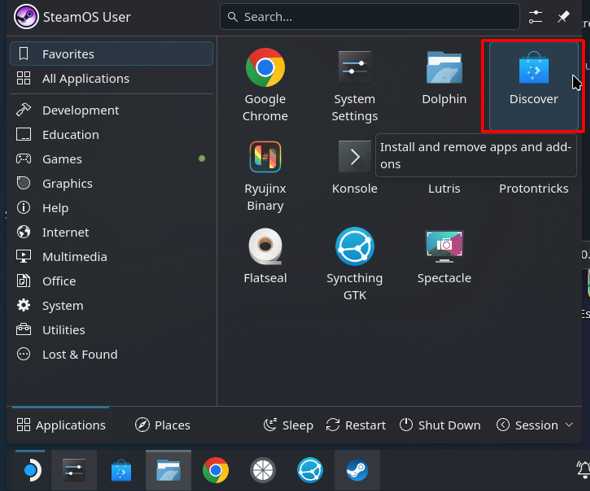Viewport: 590px width, 491px height.
Task: Open Multimedia category
Action: 112,257
